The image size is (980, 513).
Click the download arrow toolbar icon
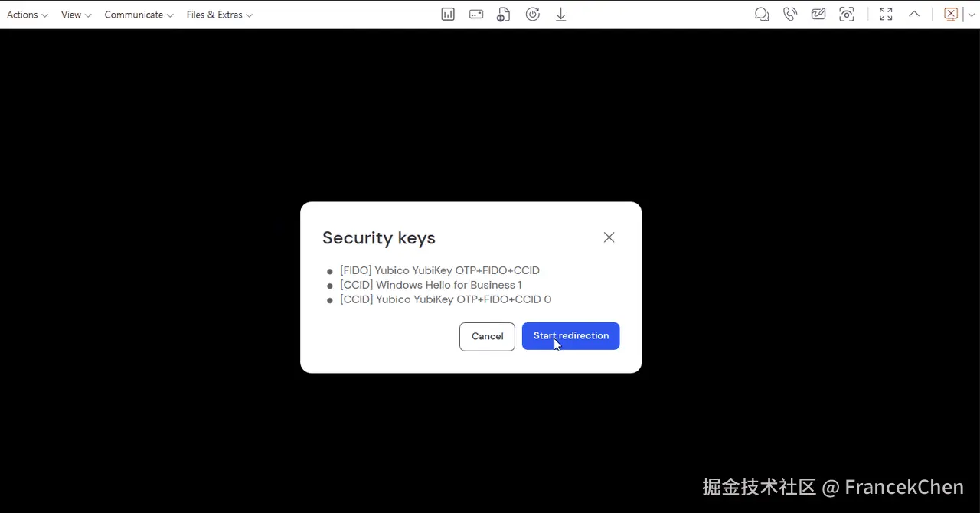pyautogui.click(x=561, y=15)
